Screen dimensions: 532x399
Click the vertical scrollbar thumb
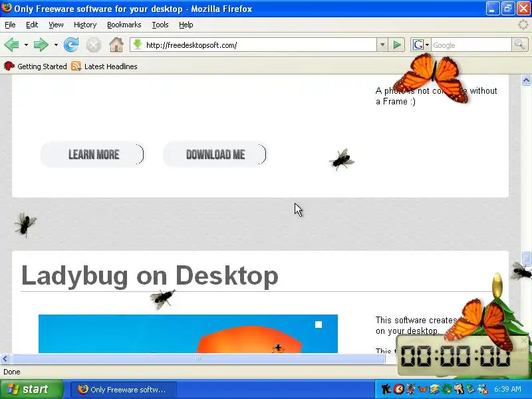[x=526, y=259]
